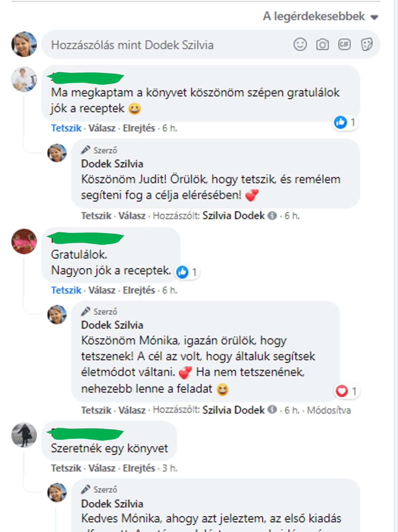Insert a GIF into the comment
This screenshot has width=398, height=532.
(x=344, y=45)
